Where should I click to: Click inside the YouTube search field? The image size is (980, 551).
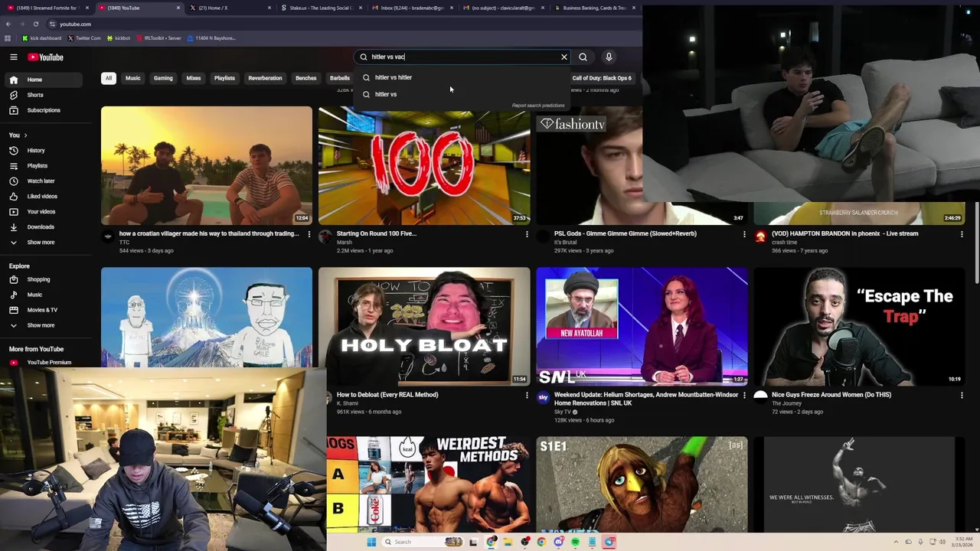(x=463, y=57)
